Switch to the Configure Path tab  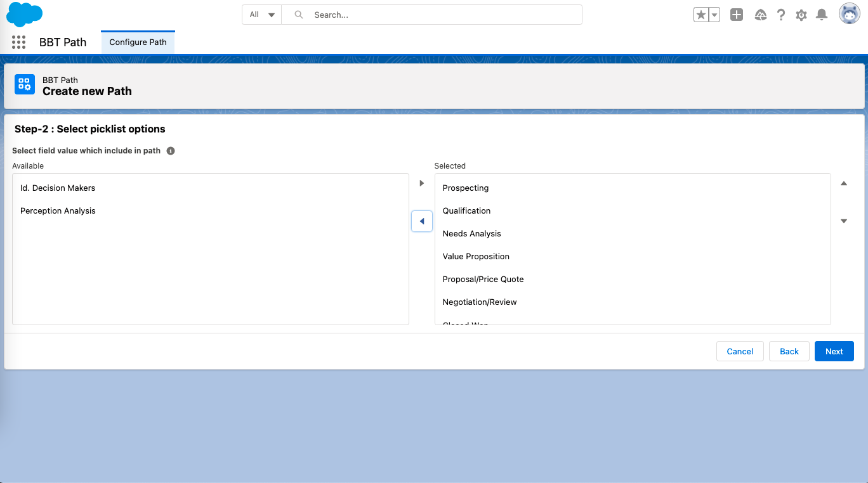point(138,42)
